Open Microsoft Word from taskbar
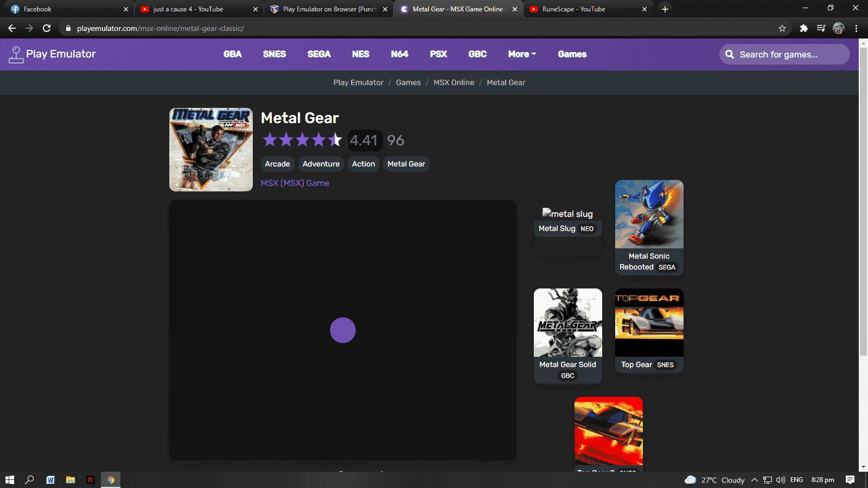This screenshot has width=868, height=488. [x=50, y=480]
